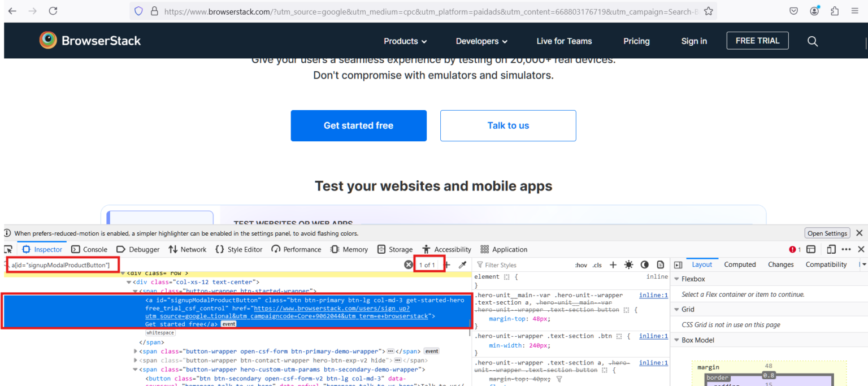Open Firefox extensions puzzle icon
The height and width of the screenshot is (386, 868).
(835, 11)
